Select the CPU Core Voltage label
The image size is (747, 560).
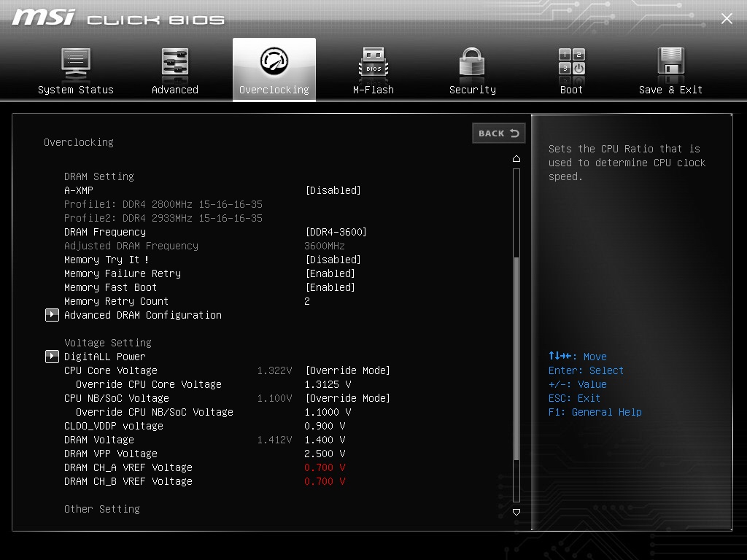pyautogui.click(x=111, y=370)
